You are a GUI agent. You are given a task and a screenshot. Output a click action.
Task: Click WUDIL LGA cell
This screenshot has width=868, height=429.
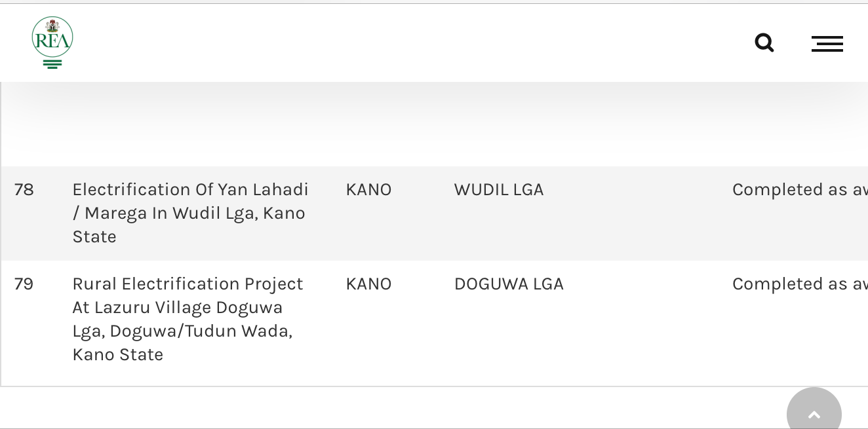(499, 190)
